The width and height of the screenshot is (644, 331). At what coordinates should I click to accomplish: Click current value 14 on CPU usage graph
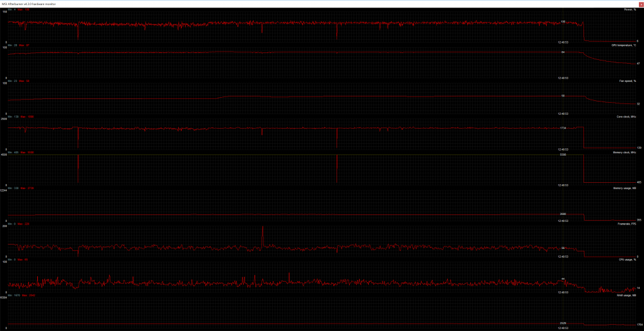[638, 287]
